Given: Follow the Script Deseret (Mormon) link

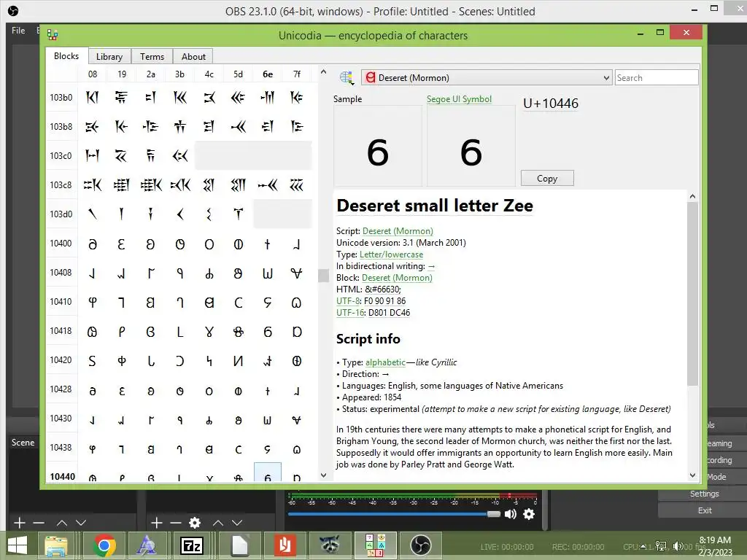Looking at the screenshot, I should tap(398, 231).
